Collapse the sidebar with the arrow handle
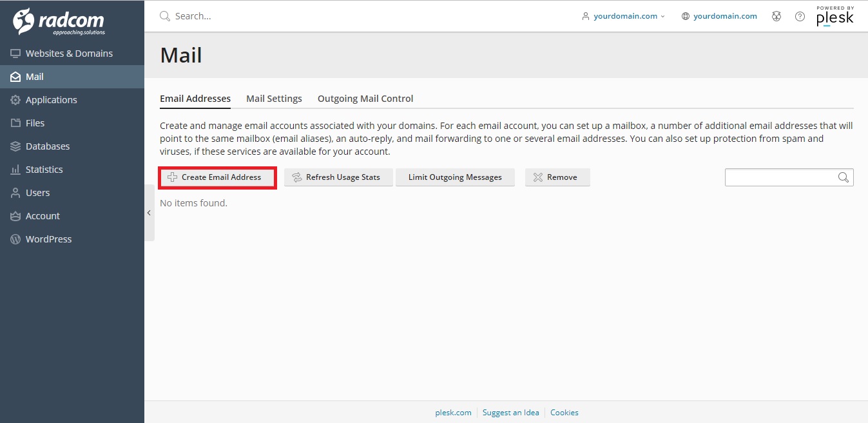 click(x=149, y=213)
